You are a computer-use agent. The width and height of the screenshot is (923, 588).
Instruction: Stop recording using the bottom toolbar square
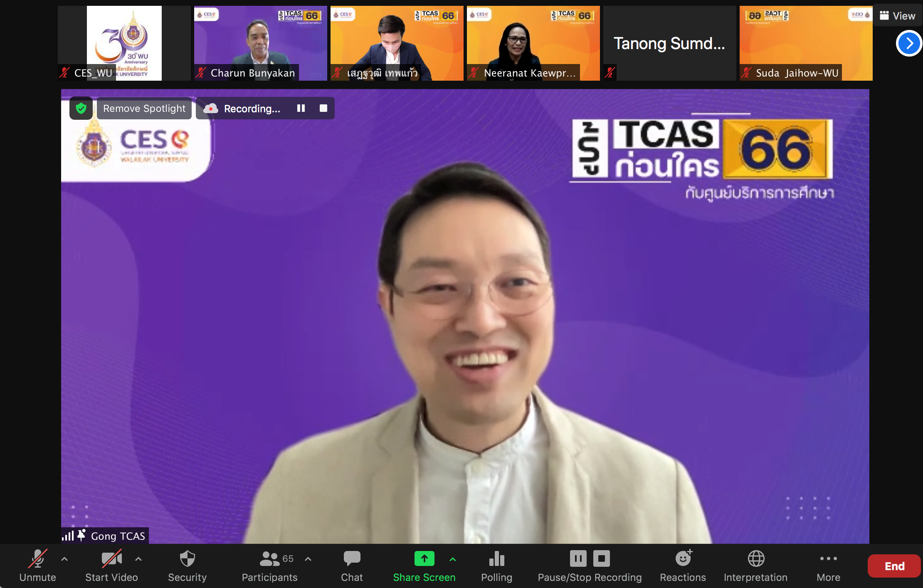[x=601, y=558]
